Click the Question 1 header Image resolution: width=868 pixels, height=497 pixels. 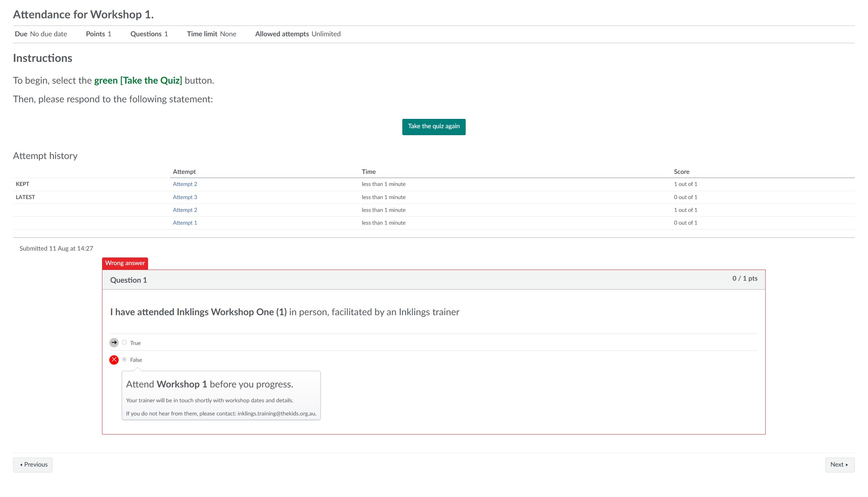(x=128, y=280)
